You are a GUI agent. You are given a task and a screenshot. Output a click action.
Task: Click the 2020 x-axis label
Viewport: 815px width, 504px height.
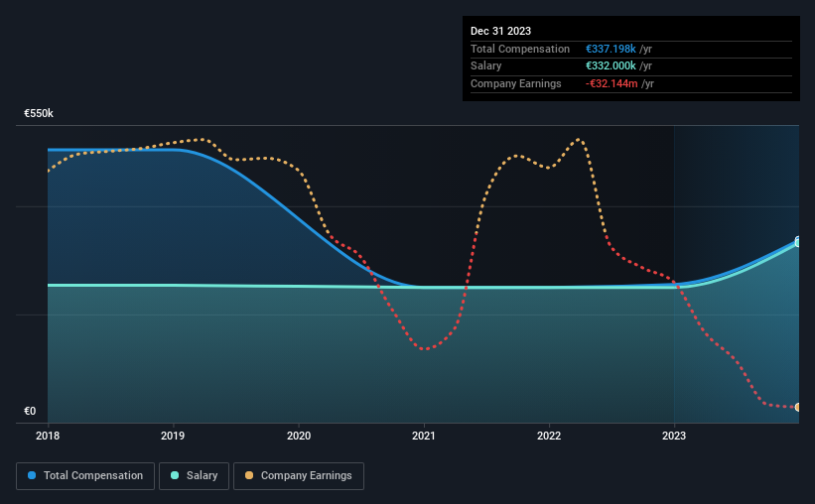[x=299, y=436]
